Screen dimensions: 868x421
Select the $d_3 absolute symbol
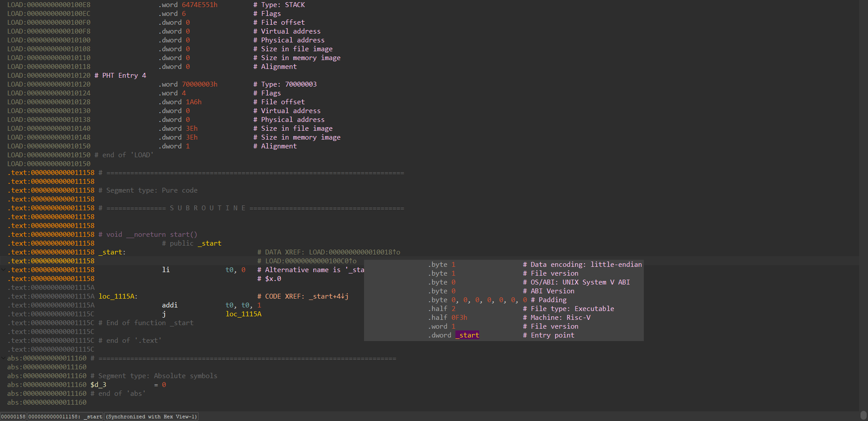(x=98, y=385)
